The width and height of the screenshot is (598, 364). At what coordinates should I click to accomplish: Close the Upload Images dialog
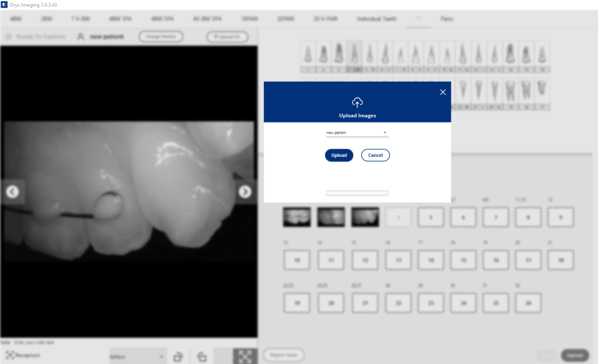coord(443,92)
